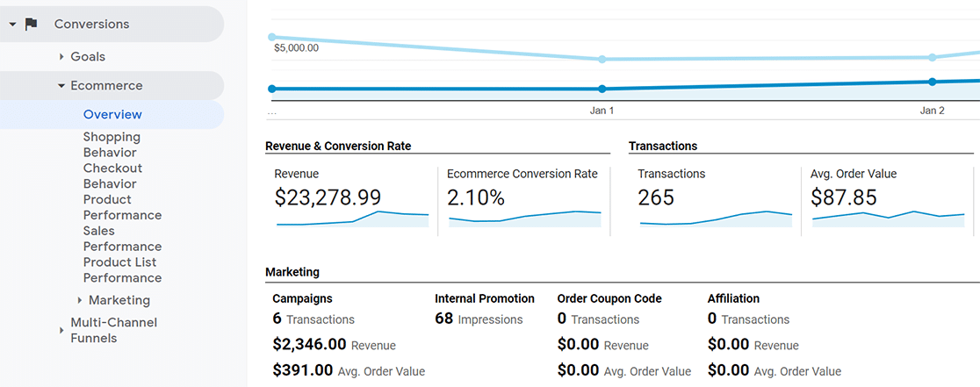
Task: Open Product List Performance report
Action: pos(123,269)
